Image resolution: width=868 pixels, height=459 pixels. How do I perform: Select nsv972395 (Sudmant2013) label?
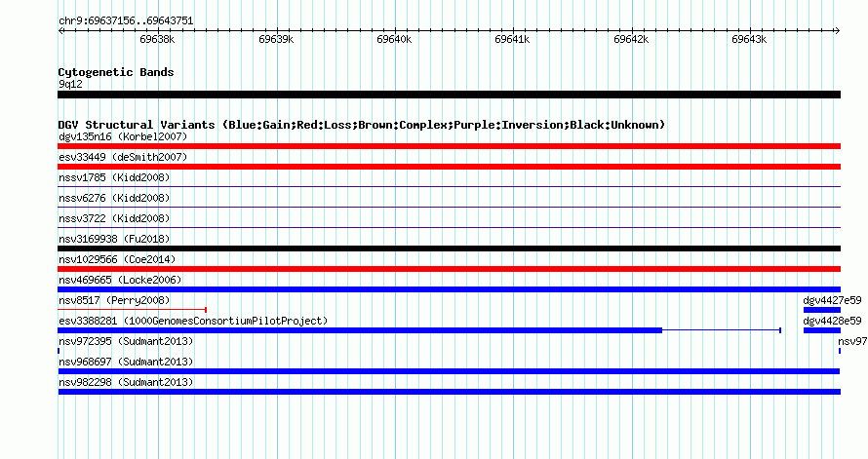click(126, 341)
